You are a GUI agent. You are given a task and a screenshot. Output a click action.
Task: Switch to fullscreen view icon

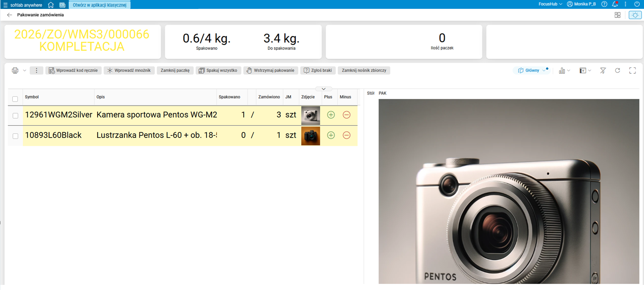(632, 71)
